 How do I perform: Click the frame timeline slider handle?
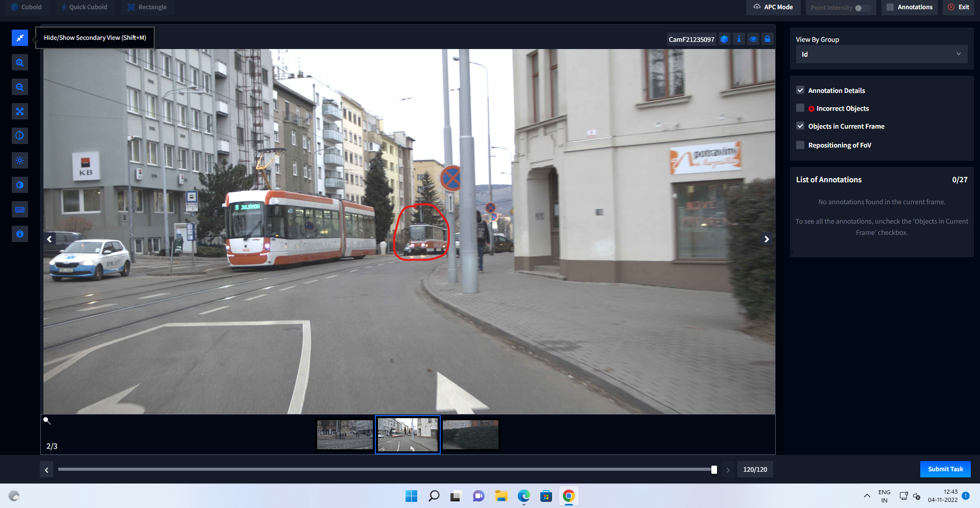coord(714,470)
